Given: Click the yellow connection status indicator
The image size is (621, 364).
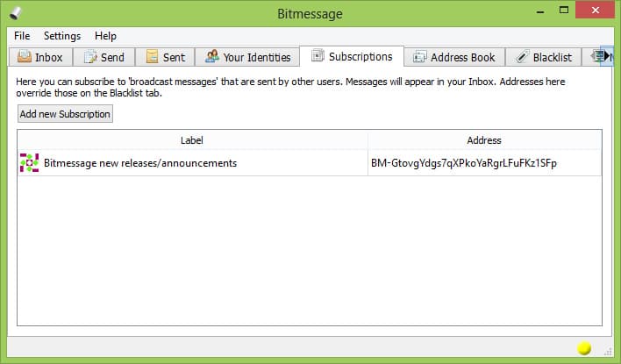Looking at the screenshot, I should [584, 348].
